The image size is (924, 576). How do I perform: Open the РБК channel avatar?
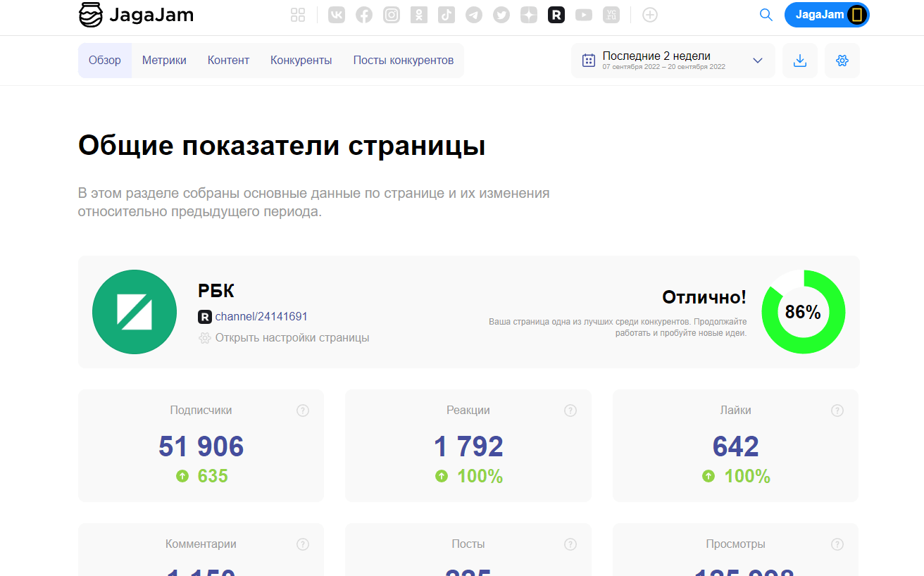coord(135,312)
